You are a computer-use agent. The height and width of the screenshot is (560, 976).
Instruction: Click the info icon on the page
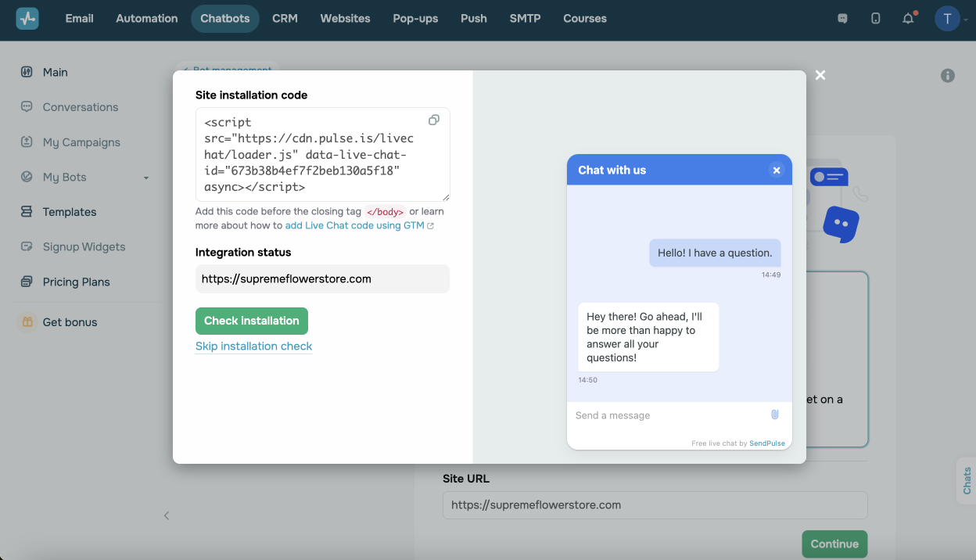[x=948, y=76]
